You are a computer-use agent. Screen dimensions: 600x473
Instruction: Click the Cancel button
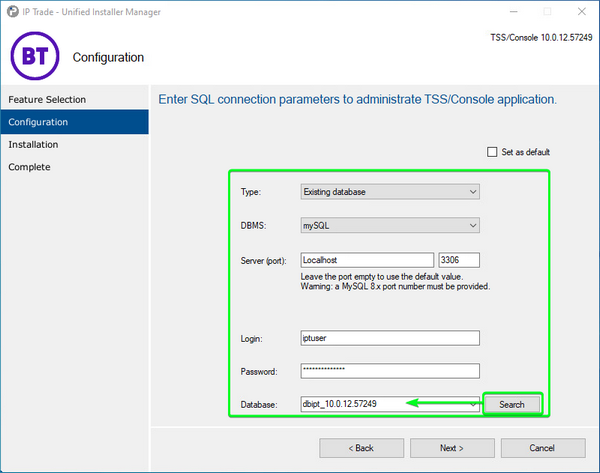pyautogui.click(x=543, y=448)
